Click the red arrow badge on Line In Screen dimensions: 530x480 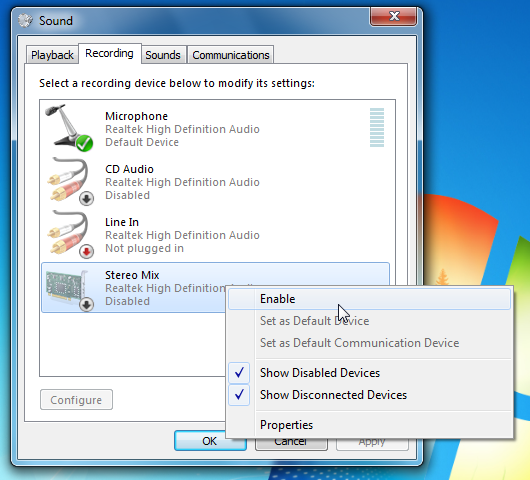[87, 251]
